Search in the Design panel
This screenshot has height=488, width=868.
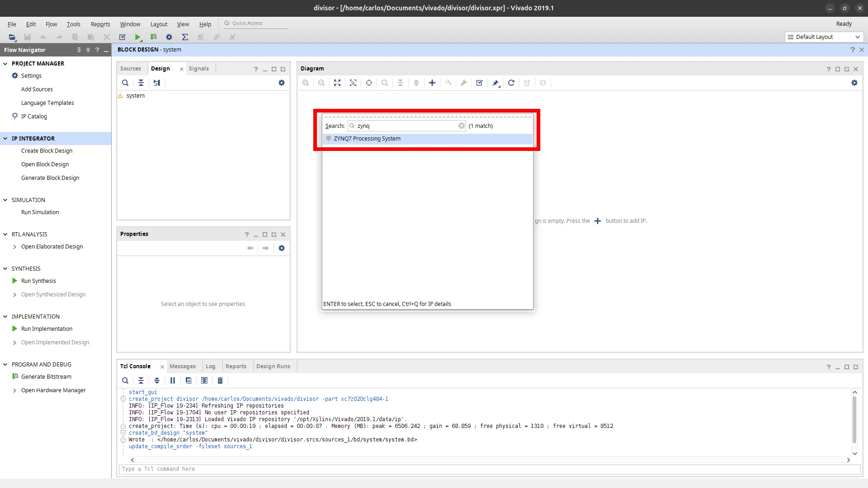125,83
